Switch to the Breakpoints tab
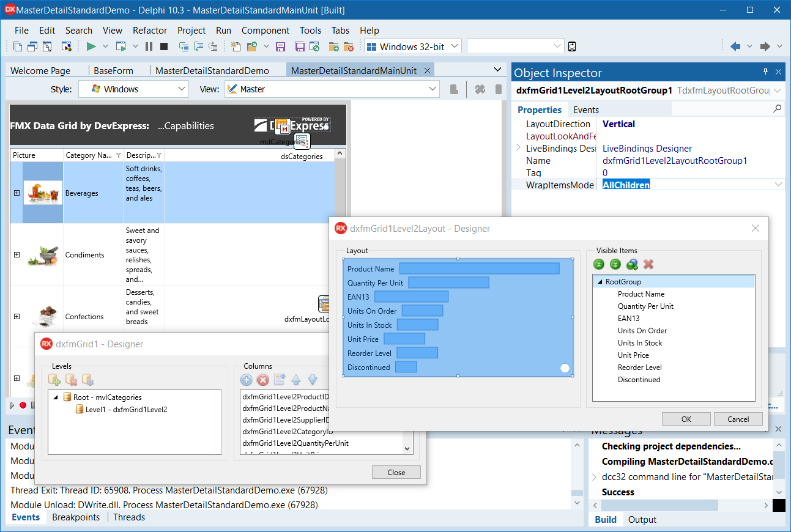791x532 pixels. coord(76,517)
